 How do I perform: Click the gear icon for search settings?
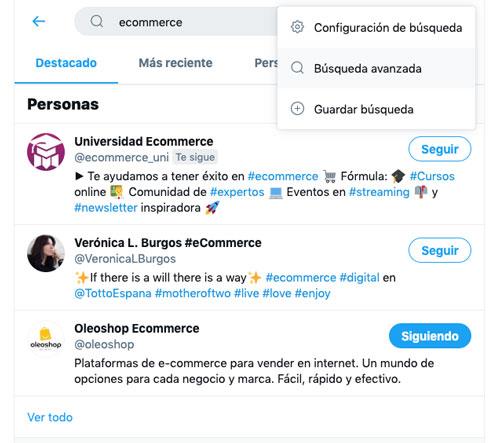tap(297, 27)
